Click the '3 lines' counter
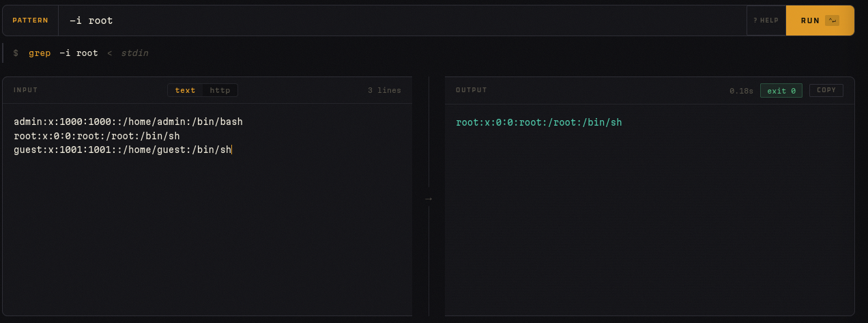 384,90
